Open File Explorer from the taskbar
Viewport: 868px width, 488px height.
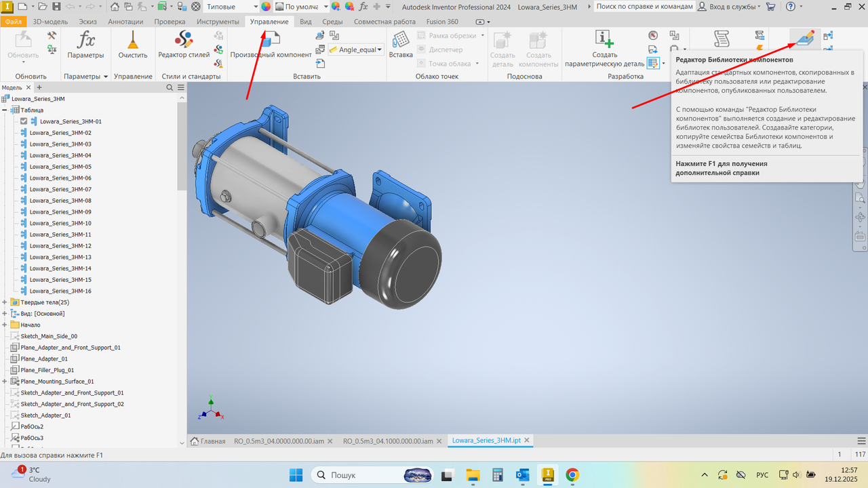point(472,474)
